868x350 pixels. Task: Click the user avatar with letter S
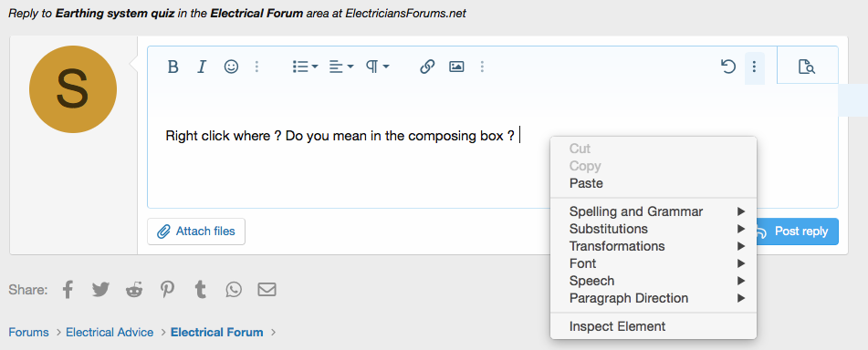72,89
